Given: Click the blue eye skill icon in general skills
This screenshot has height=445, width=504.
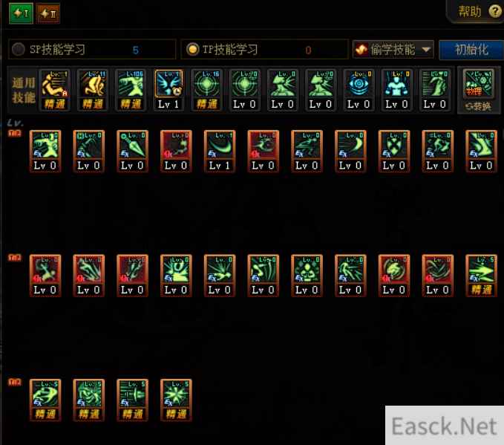Looking at the screenshot, I should tap(359, 84).
